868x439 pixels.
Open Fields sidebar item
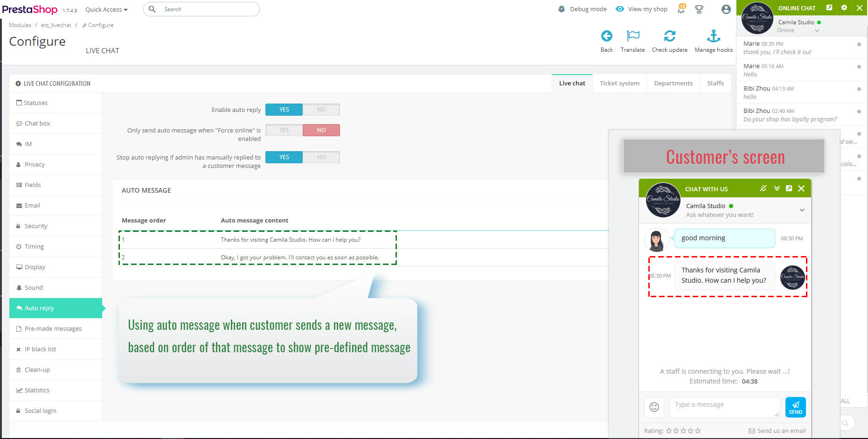pyautogui.click(x=56, y=185)
